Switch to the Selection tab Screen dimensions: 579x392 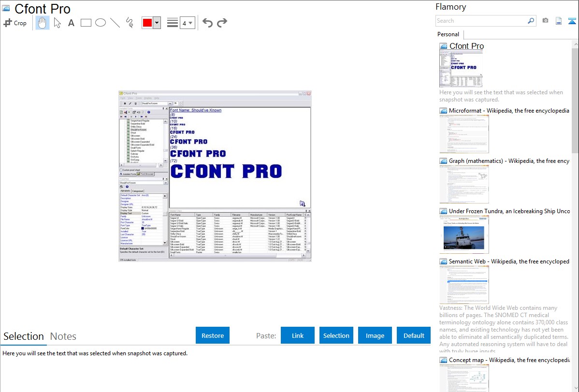point(24,336)
